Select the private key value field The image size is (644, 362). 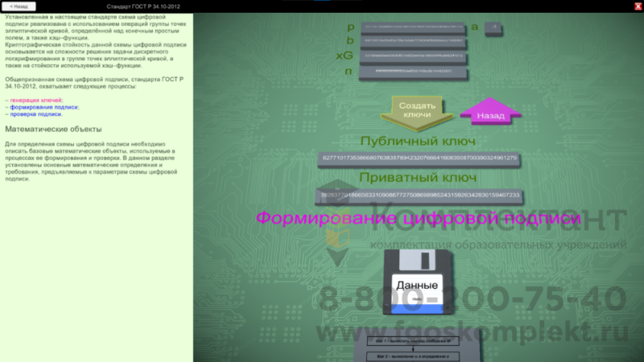419,195
